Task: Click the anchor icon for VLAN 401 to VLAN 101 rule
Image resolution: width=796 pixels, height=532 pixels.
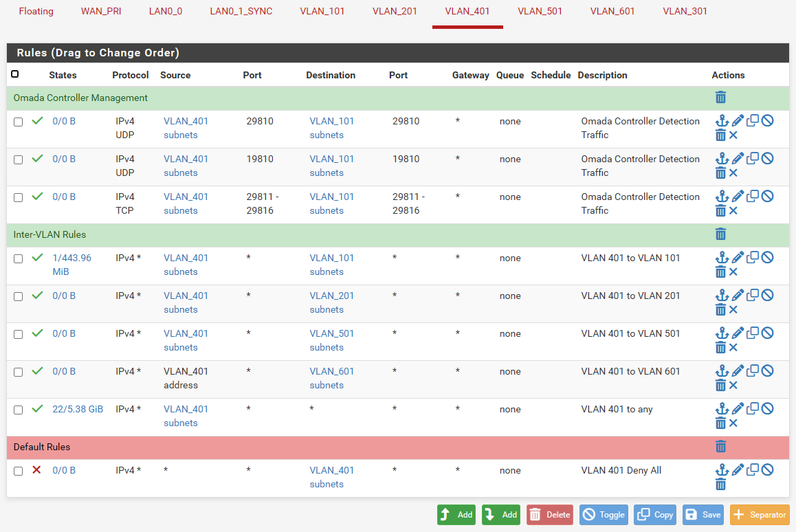Action: coord(721,258)
